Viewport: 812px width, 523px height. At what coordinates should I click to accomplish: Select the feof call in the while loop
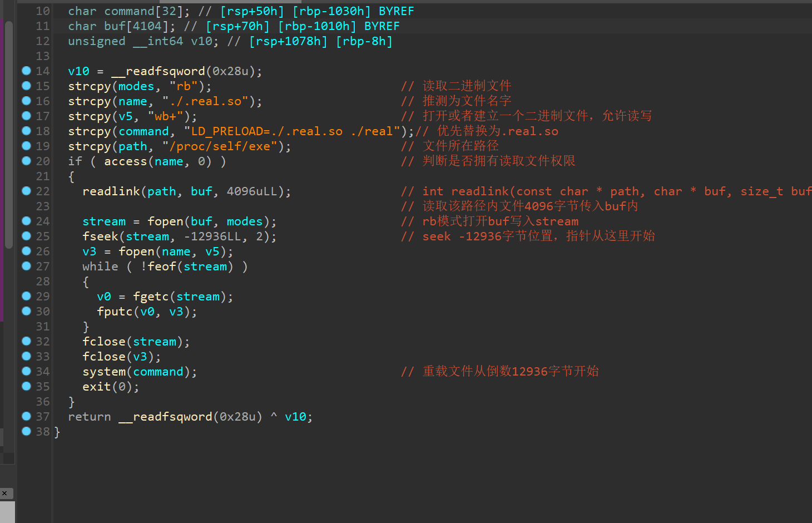pyautogui.click(x=161, y=267)
